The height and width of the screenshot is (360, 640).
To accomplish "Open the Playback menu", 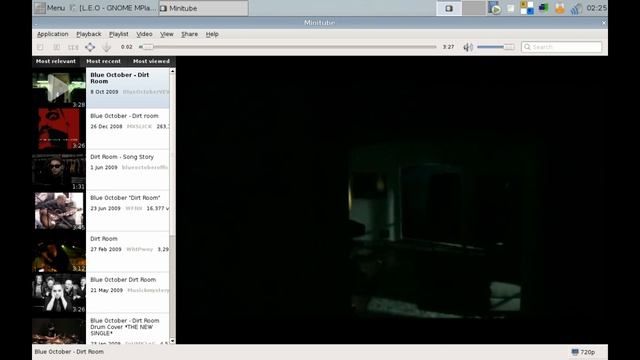I will (89, 34).
